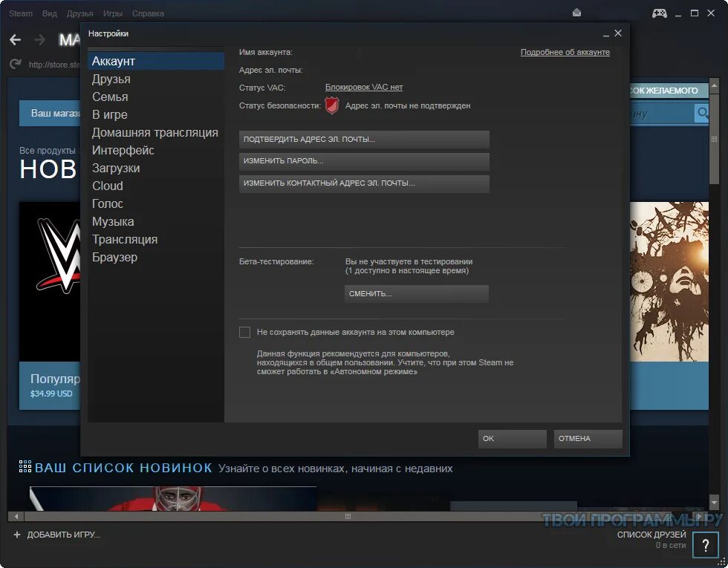
Task: Open Трансляция settings category
Action: (x=156, y=239)
